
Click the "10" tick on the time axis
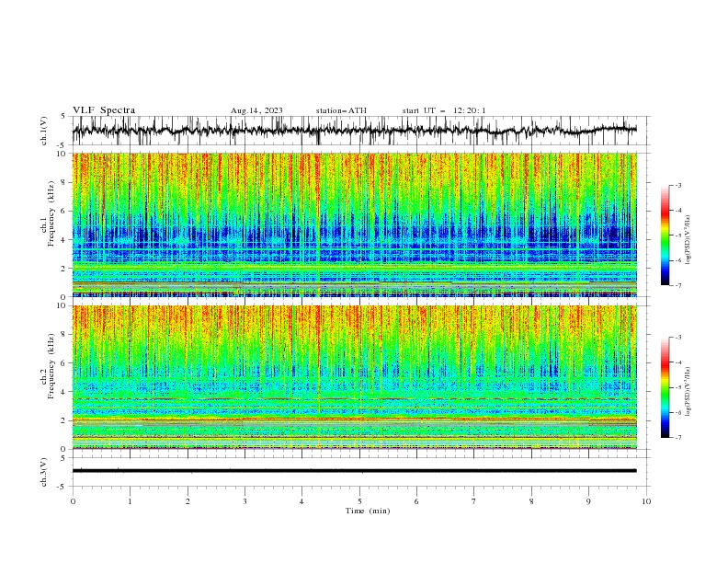646,501
